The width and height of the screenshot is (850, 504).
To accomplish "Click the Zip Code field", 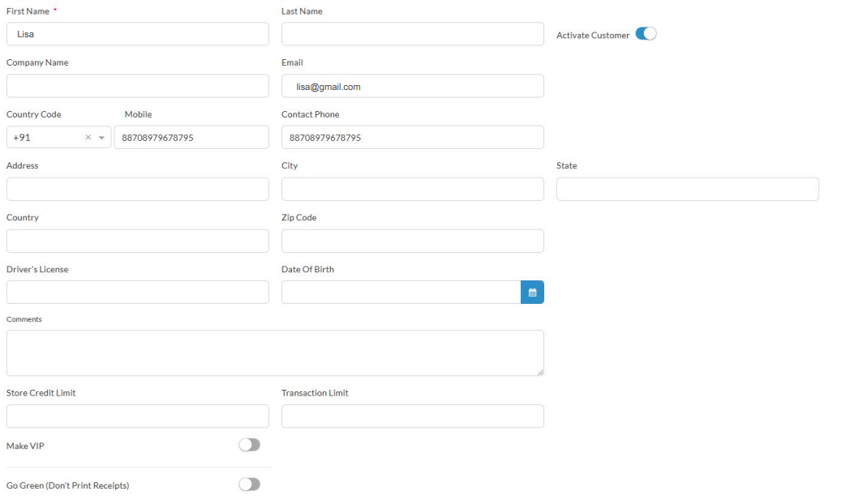I will (412, 241).
